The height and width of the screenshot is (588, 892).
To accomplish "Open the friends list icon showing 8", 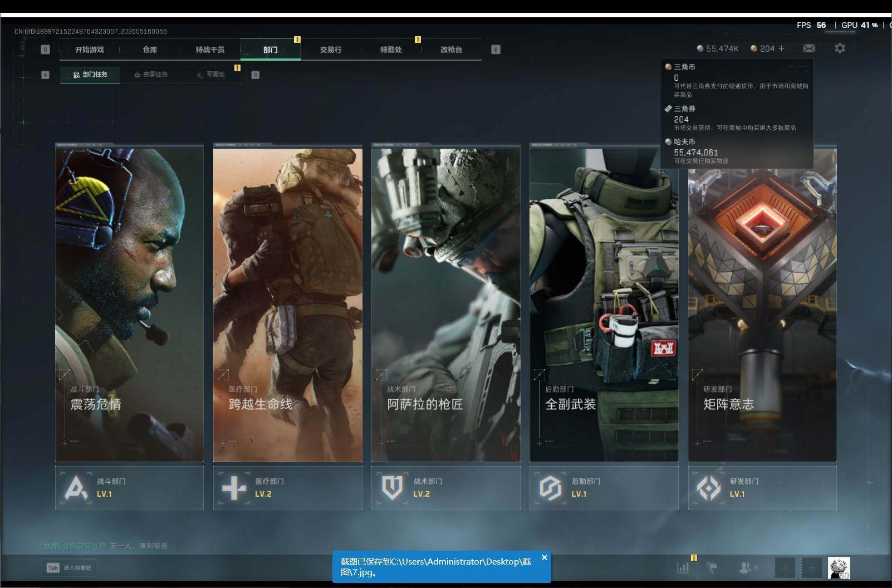I will [748, 567].
